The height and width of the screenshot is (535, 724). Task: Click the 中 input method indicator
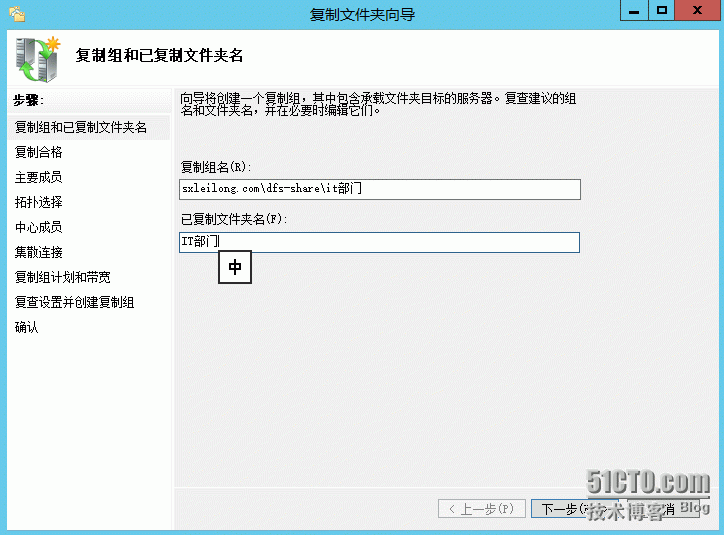coord(235,267)
